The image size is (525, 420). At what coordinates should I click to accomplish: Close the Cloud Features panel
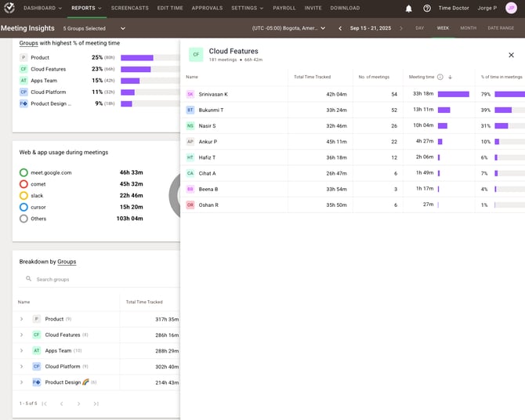(511, 55)
